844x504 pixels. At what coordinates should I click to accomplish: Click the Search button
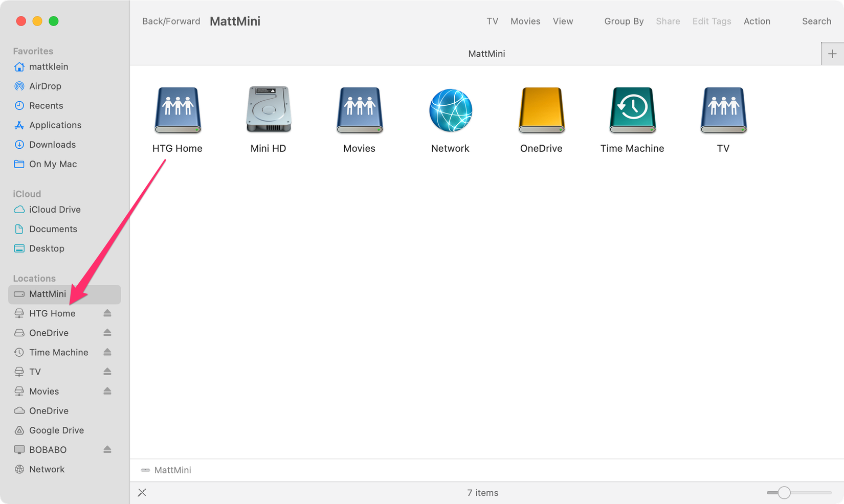click(816, 21)
